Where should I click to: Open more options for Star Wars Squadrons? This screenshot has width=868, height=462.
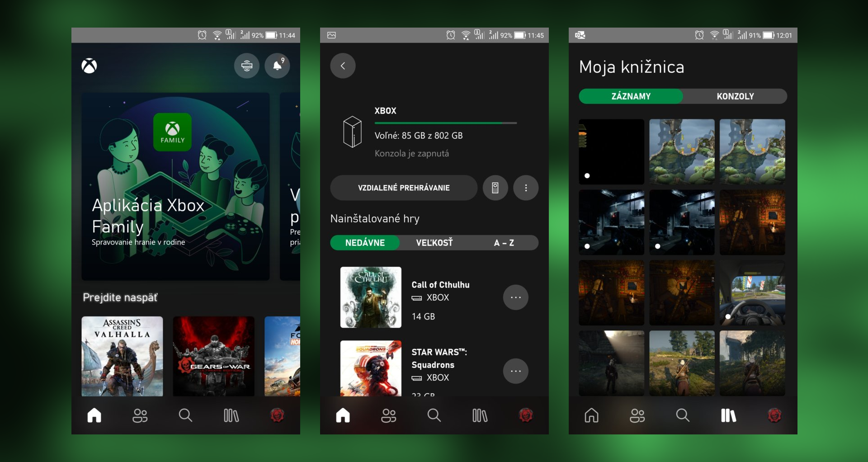(516, 371)
